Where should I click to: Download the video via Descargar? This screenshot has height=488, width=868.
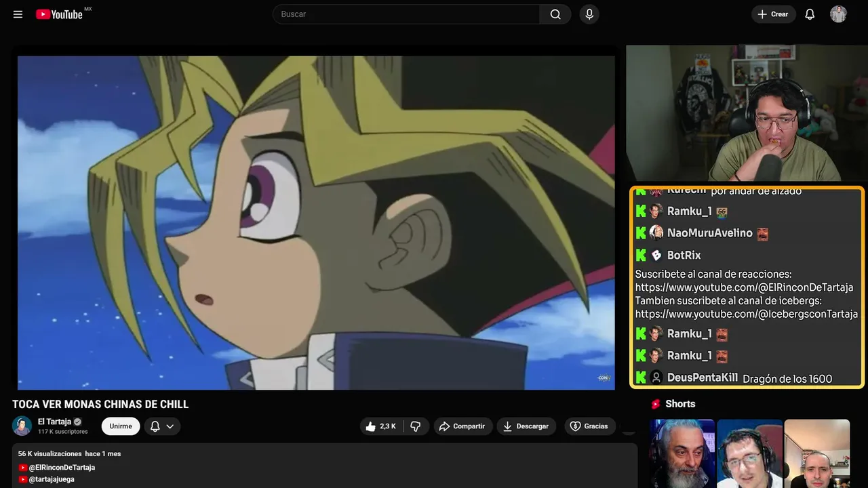[526, 426]
